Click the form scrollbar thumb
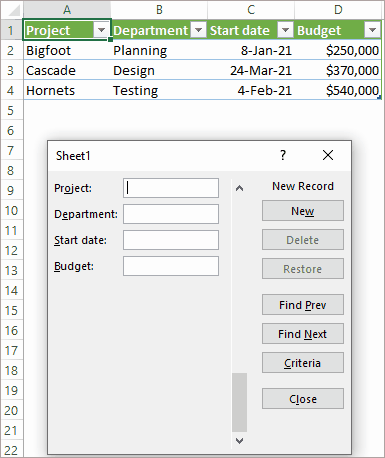This screenshot has width=385, height=458. click(x=239, y=402)
